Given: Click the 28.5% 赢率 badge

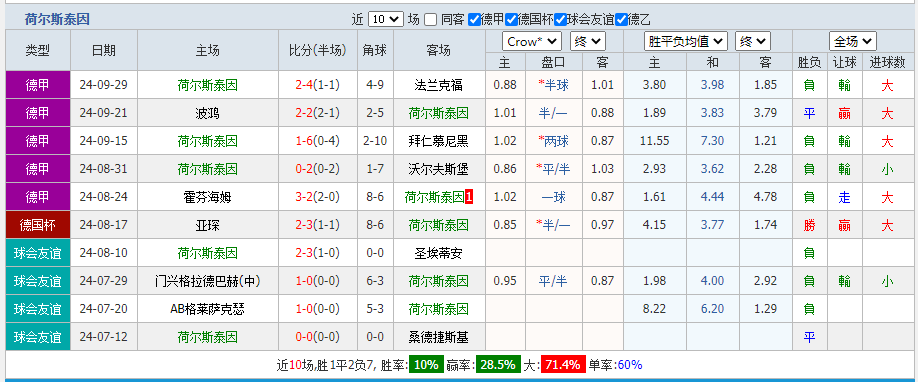Looking at the screenshot, I should 497,365.
